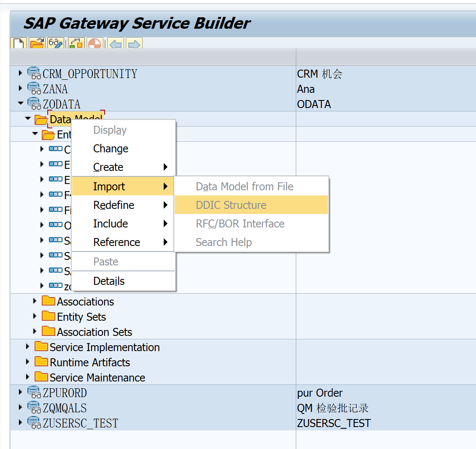Select the Runtime Artifacts tree label
This screenshot has height=449, width=476.
[x=90, y=362]
